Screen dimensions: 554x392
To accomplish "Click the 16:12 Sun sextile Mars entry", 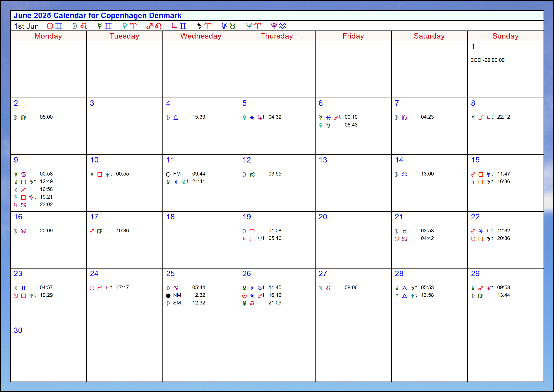I will click(275, 295).
